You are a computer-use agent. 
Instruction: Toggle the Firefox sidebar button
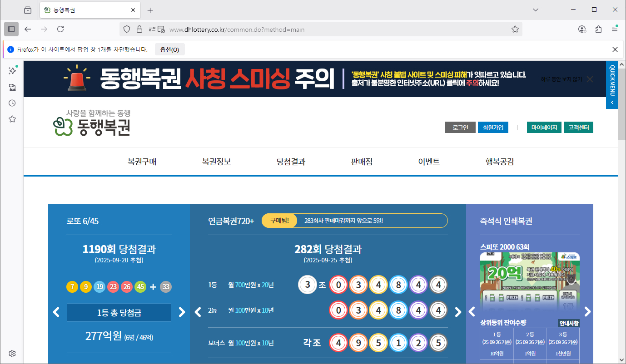(x=11, y=29)
